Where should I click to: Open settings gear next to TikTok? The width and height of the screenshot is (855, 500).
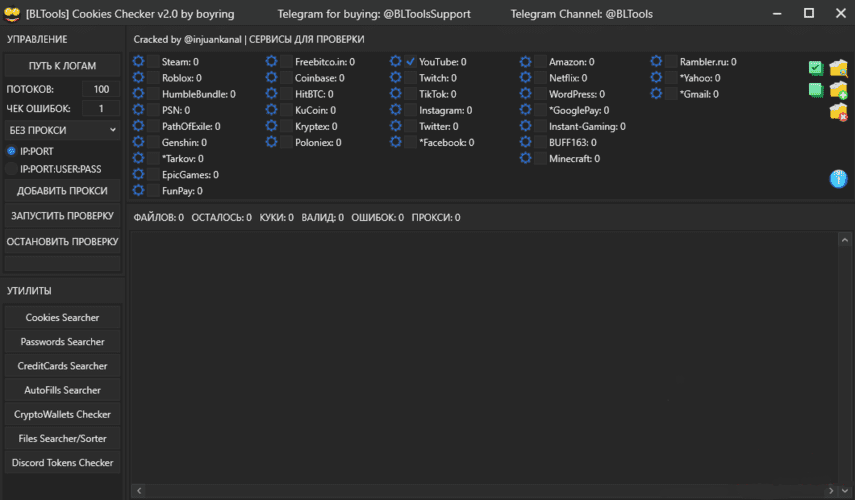pos(396,94)
